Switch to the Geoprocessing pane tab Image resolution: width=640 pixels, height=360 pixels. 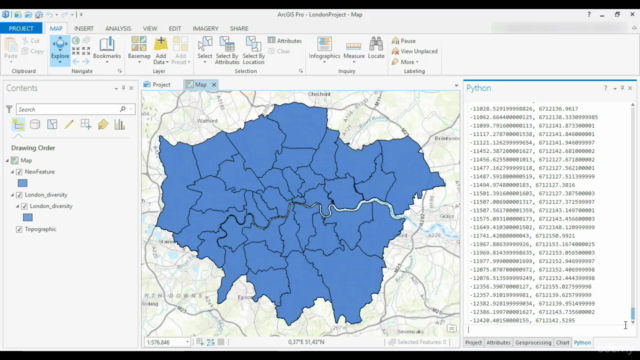point(533,342)
